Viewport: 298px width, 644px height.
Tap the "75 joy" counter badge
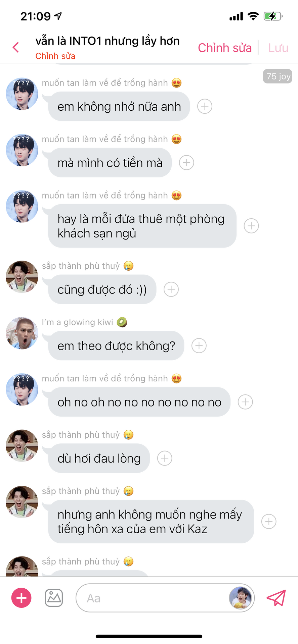[278, 76]
